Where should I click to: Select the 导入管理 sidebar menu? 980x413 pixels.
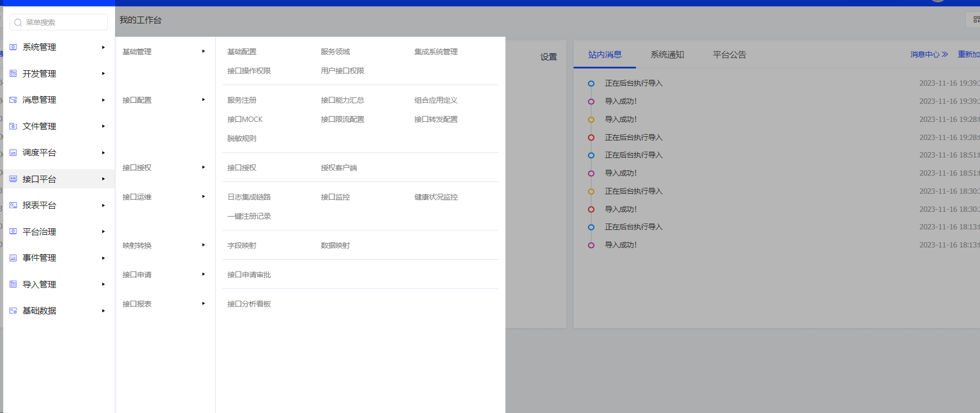(59, 284)
